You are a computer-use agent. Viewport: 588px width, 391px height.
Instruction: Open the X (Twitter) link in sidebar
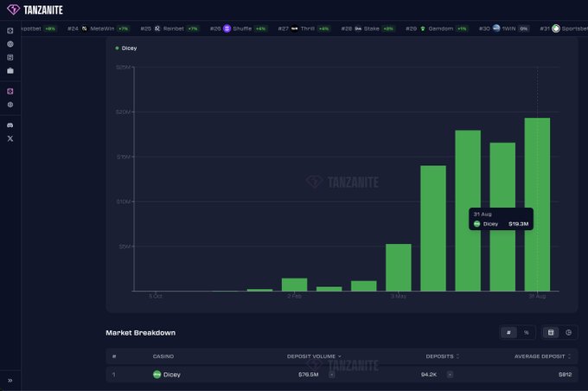pyautogui.click(x=10, y=138)
